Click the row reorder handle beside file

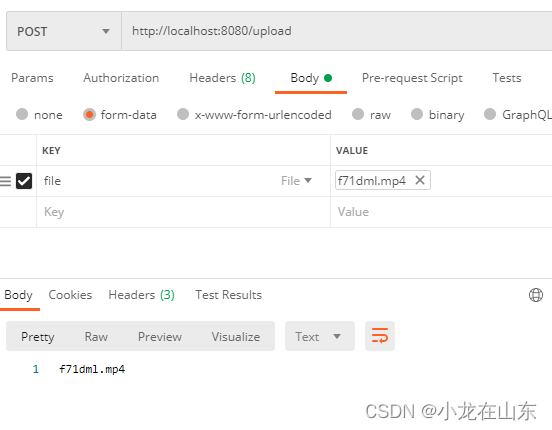[5, 181]
